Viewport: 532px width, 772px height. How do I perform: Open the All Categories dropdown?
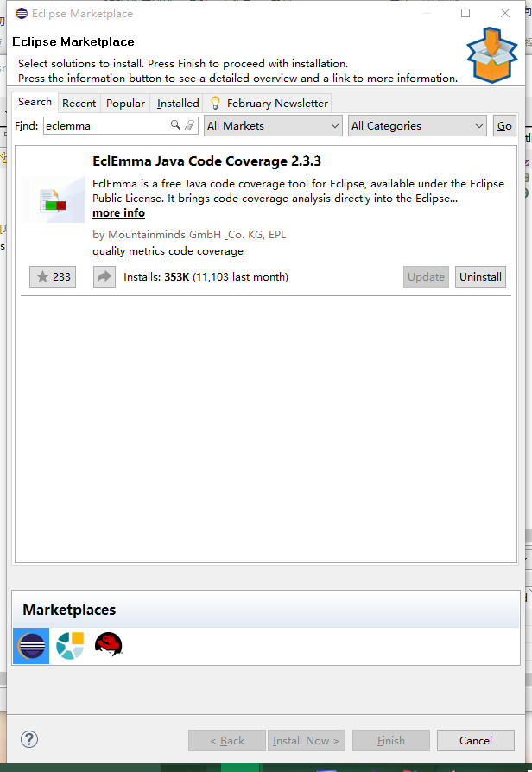(x=417, y=125)
